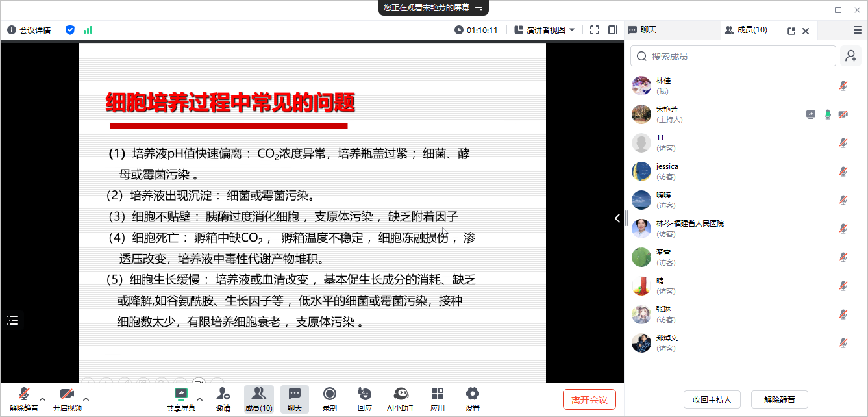
Task: Click the add member icon beside search
Action: click(x=850, y=57)
